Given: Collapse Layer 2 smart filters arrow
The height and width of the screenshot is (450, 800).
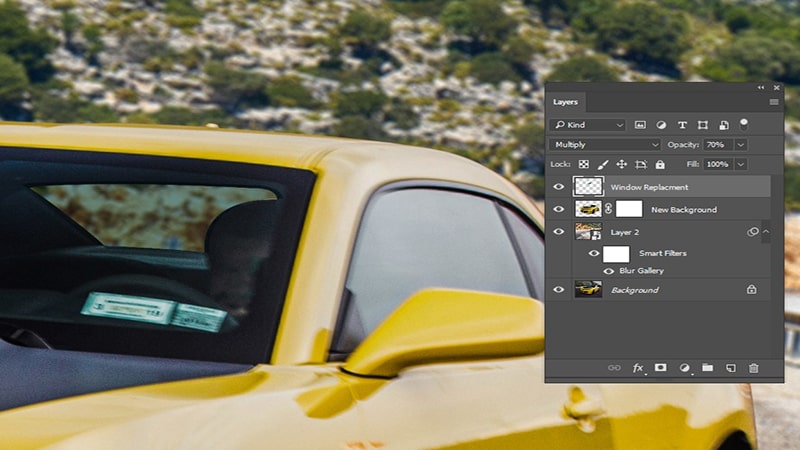Looking at the screenshot, I should (x=766, y=232).
